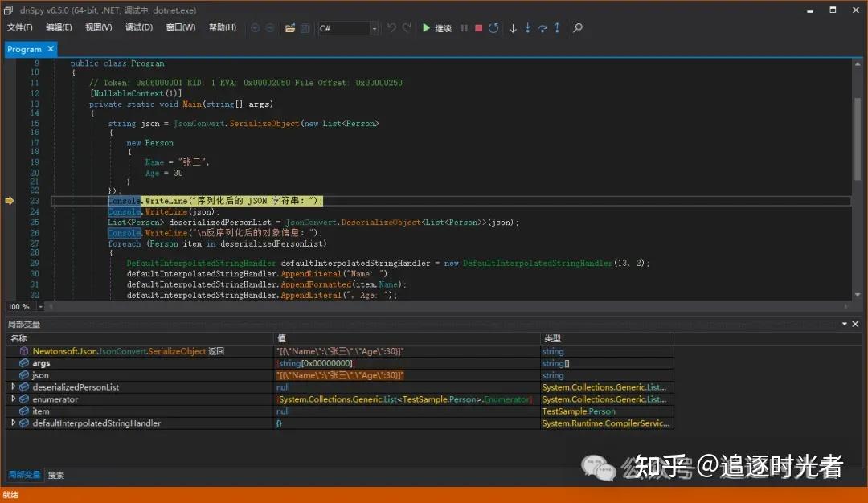The image size is (868, 503).
Task: Open the 窗口(W) menu
Action: point(181,27)
